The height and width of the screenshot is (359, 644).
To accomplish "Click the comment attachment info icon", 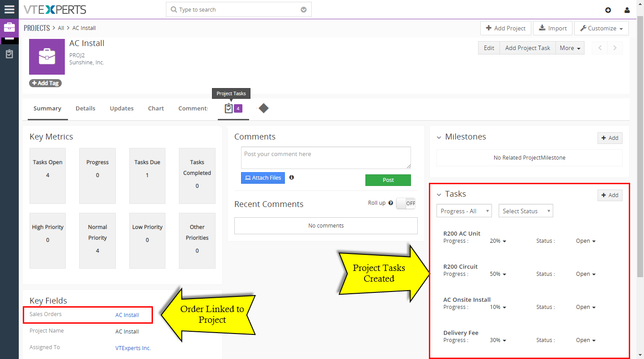I will (x=292, y=177).
